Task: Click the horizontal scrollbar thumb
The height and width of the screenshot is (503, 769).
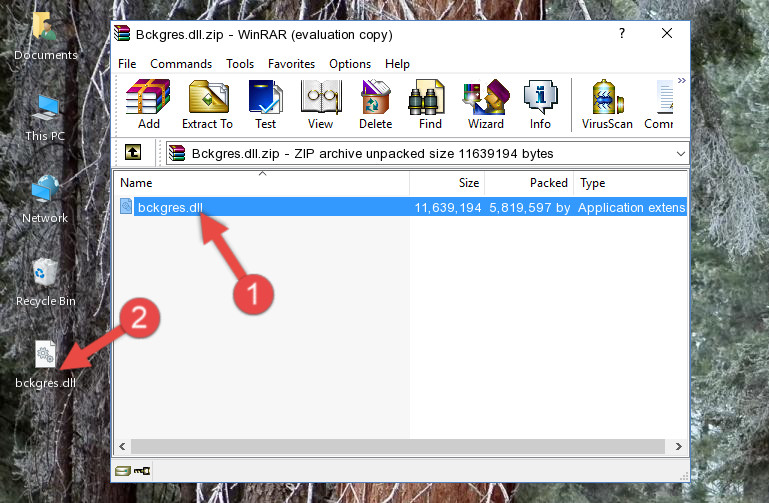Action: [x=398, y=446]
